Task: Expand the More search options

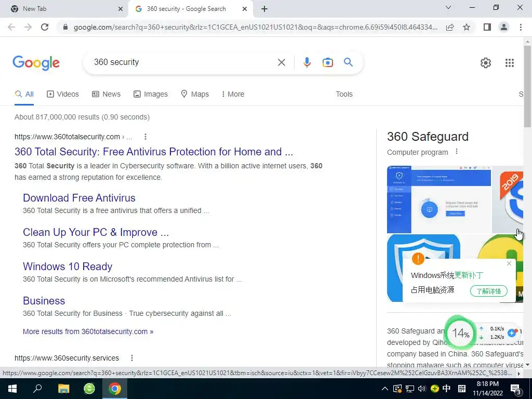Action: 233,94
